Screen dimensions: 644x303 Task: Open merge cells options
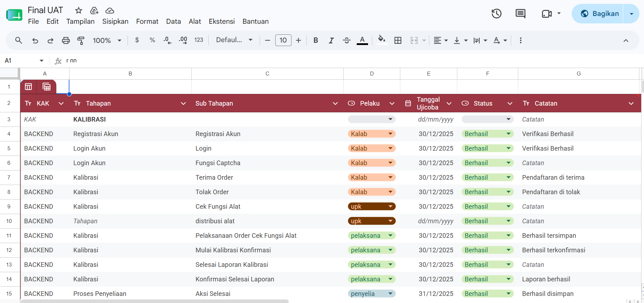(414, 40)
